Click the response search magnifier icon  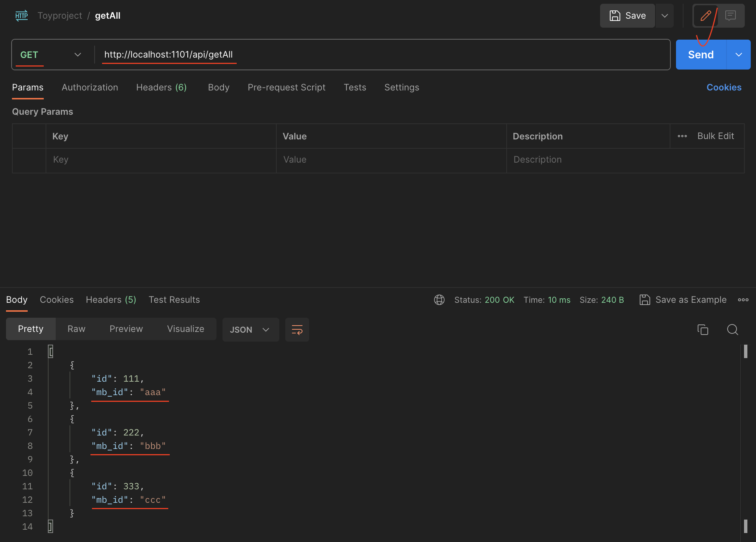tap(732, 330)
